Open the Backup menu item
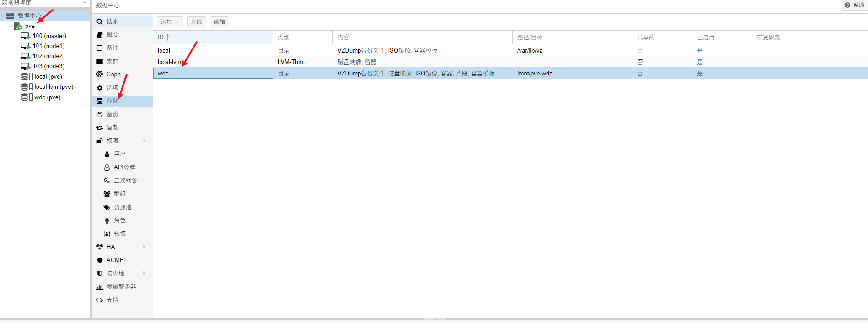 click(113, 114)
